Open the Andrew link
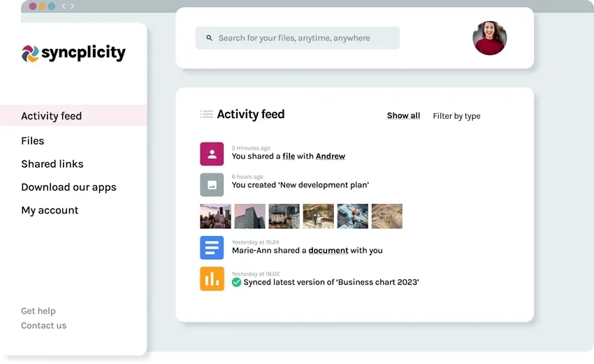594x364 pixels. (x=331, y=156)
